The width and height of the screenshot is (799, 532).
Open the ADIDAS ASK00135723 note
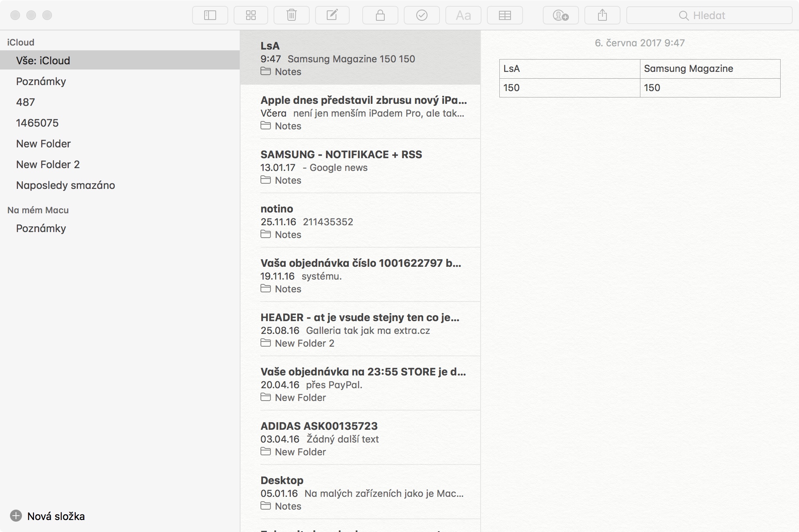360,438
